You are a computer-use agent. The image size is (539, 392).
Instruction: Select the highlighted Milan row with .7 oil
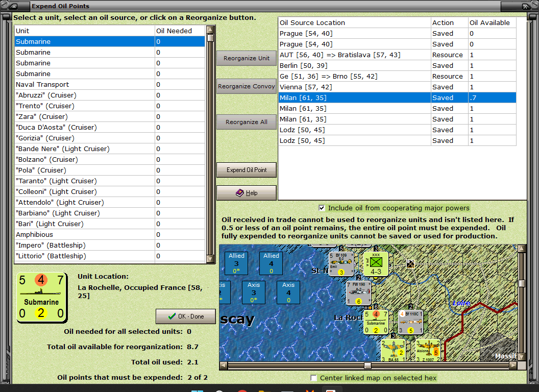point(398,97)
